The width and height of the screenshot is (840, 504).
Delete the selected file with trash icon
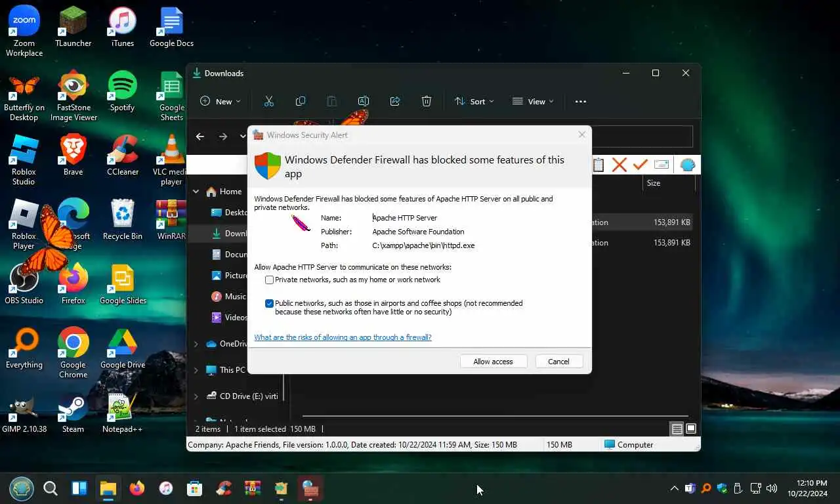tap(426, 101)
